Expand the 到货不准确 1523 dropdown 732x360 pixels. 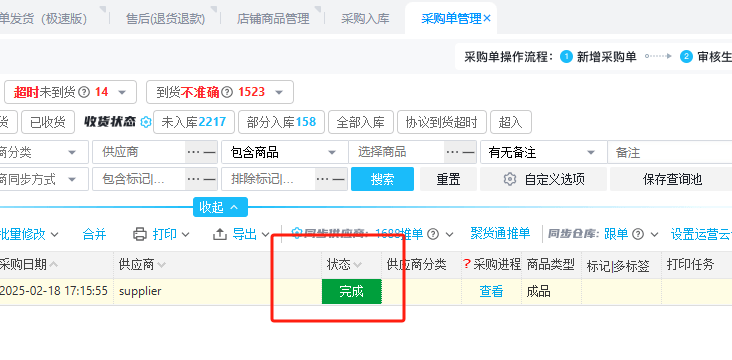[x=279, y=92]
